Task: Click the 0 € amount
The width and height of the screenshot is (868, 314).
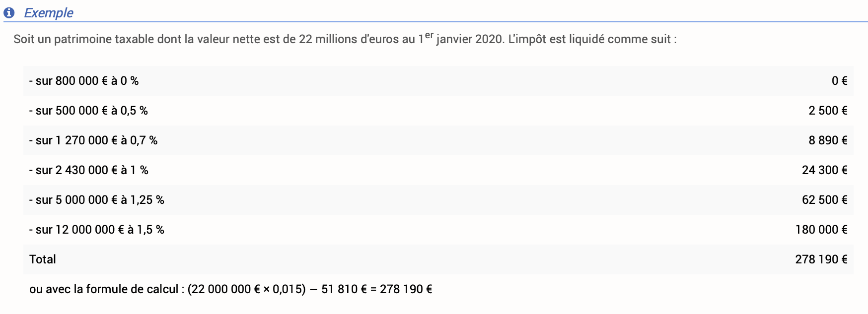Action: (x=839, y=81)
